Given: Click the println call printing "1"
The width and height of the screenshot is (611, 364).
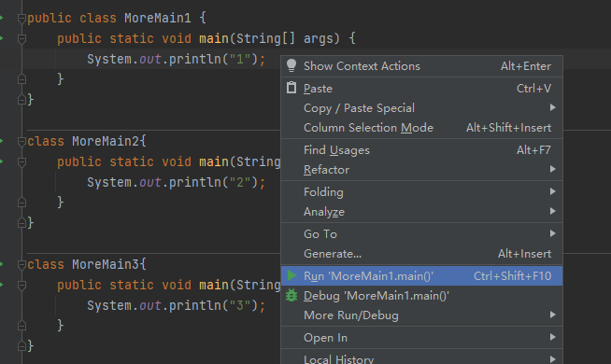Looking at the screenshot, I should pos(195,59).
